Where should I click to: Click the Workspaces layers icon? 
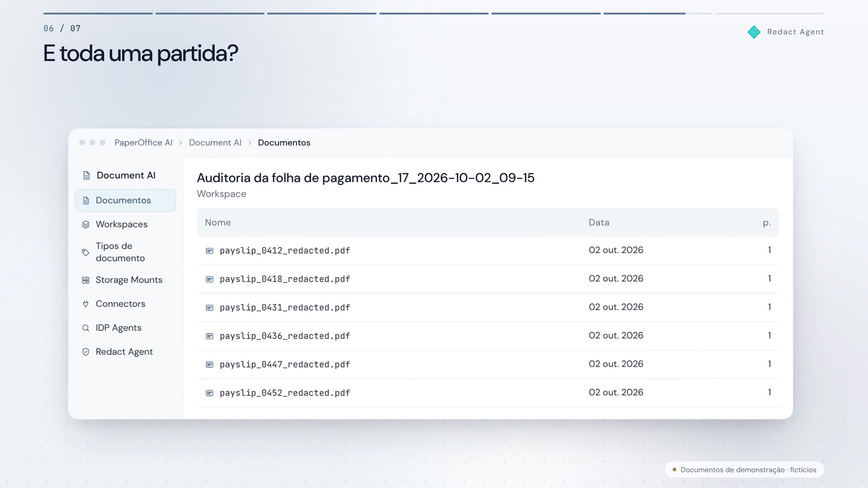[x=86, y=224]
